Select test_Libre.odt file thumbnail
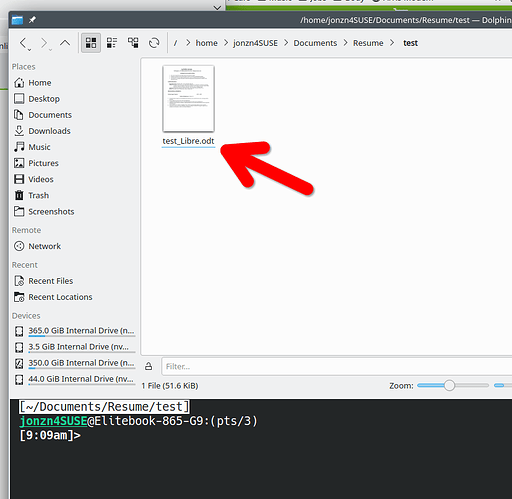This screenshot has height=499, width=512. coord(188,98)
